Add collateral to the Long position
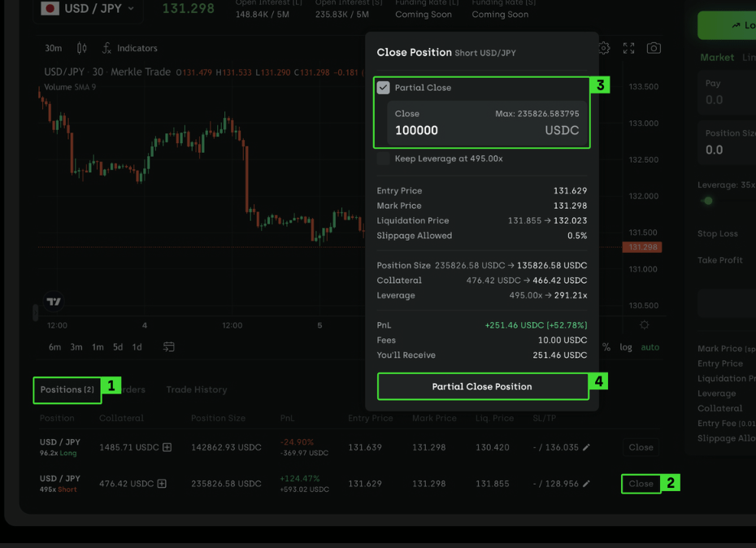This screenshot has height=548, width=756. pos(167,447)
